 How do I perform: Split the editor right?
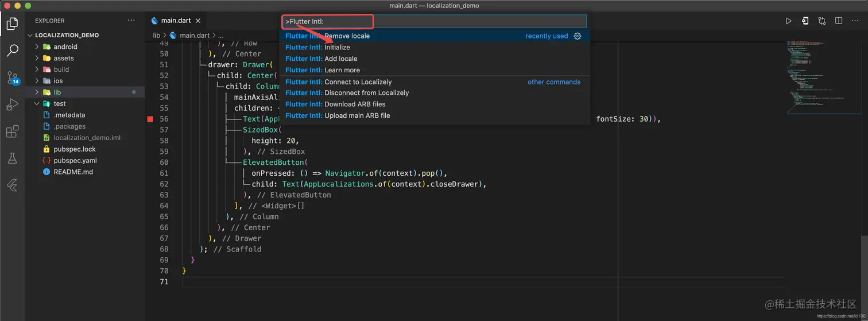click(x=839, y=21)
